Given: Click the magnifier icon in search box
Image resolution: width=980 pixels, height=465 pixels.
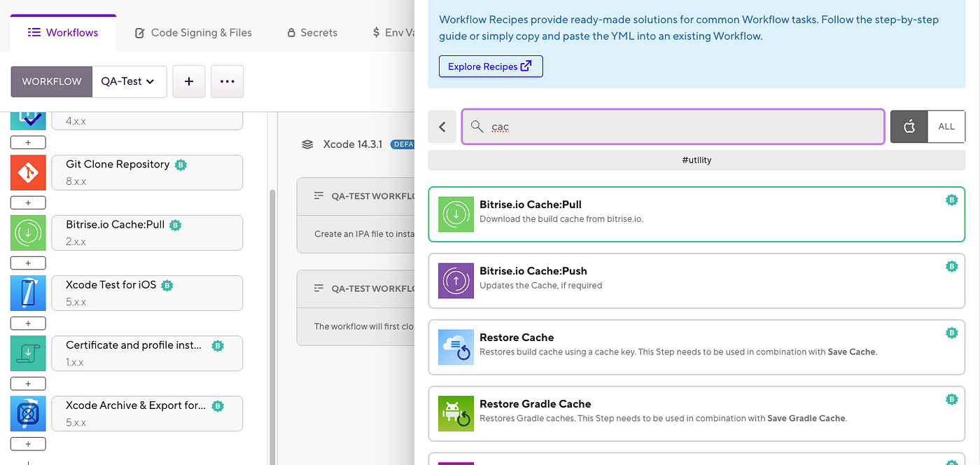Looking at the screenshot, I should click(x=477, y=126).
